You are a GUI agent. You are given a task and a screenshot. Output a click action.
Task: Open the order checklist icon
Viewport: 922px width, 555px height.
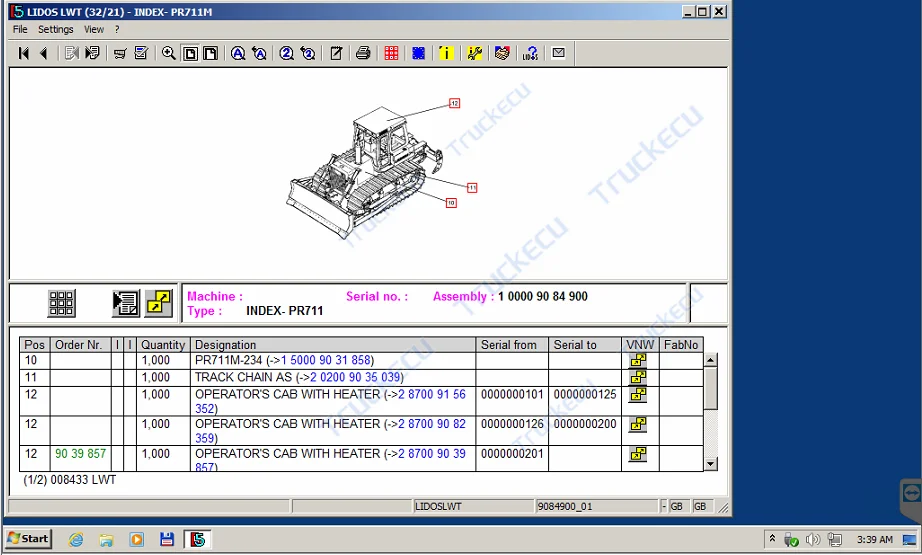[x=141, y=54]
